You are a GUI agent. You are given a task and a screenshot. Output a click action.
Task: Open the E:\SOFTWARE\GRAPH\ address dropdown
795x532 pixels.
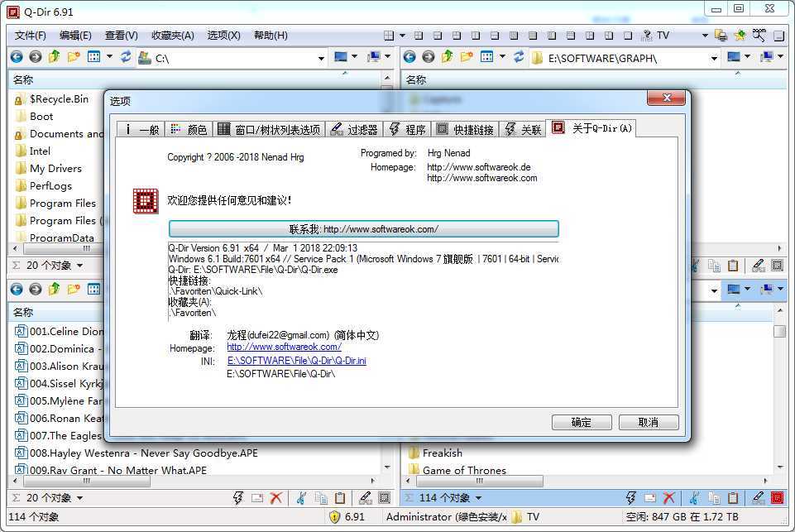pyautogui.click(x=714, y=58)
